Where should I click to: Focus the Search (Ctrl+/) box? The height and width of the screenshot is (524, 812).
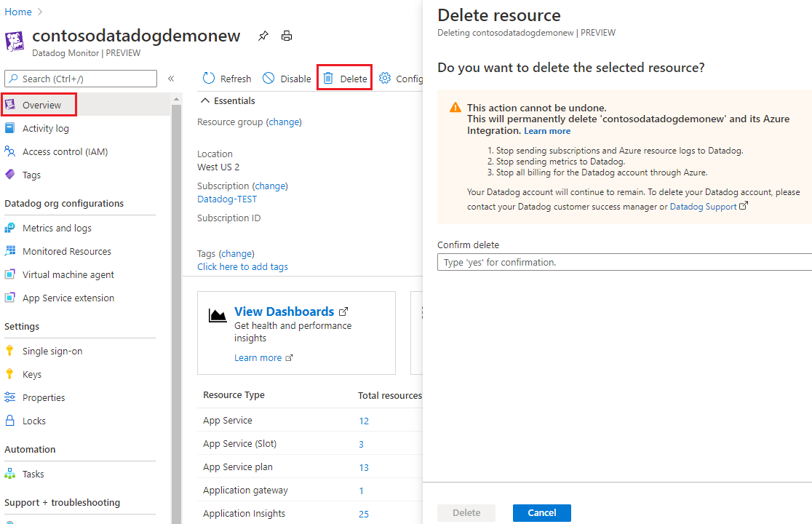[x=81, y=79]
